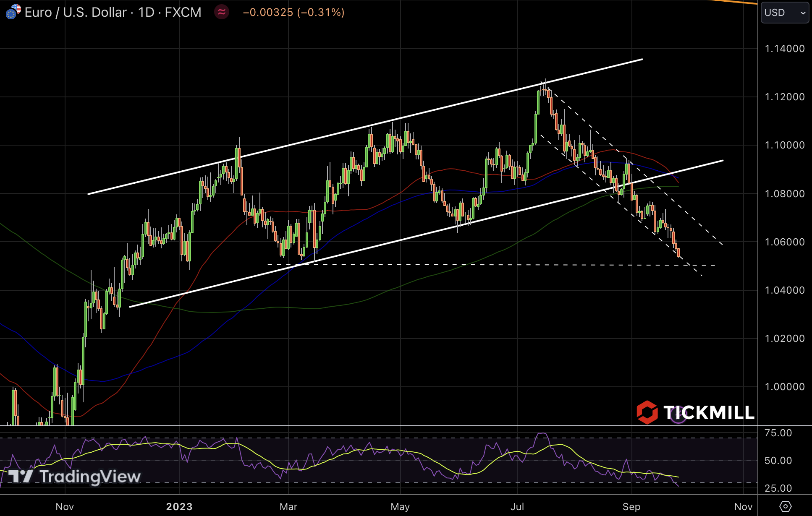The width and height of the screenshot is (812, 516).
Task: Click the Euro / U.S. Dollar symbol title
Action: click(x=76, y=13)
